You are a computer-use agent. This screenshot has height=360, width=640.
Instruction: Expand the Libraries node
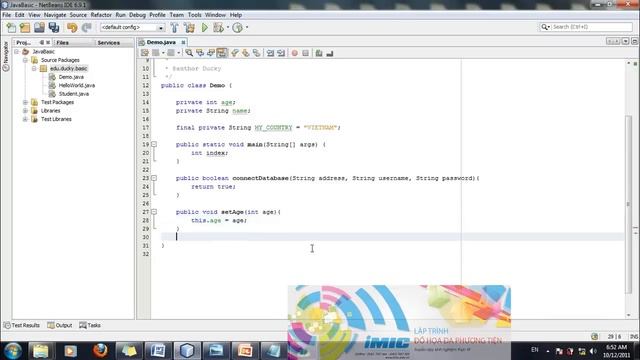[x=25, y=111]
